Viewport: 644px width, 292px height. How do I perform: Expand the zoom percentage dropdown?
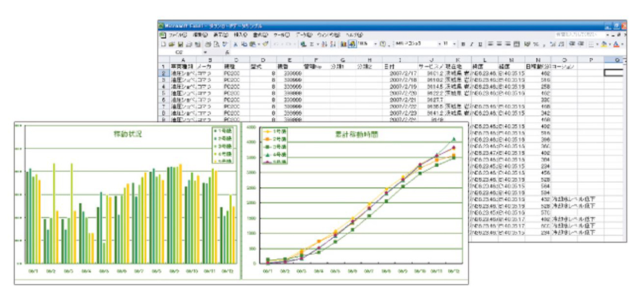point(374,44)
